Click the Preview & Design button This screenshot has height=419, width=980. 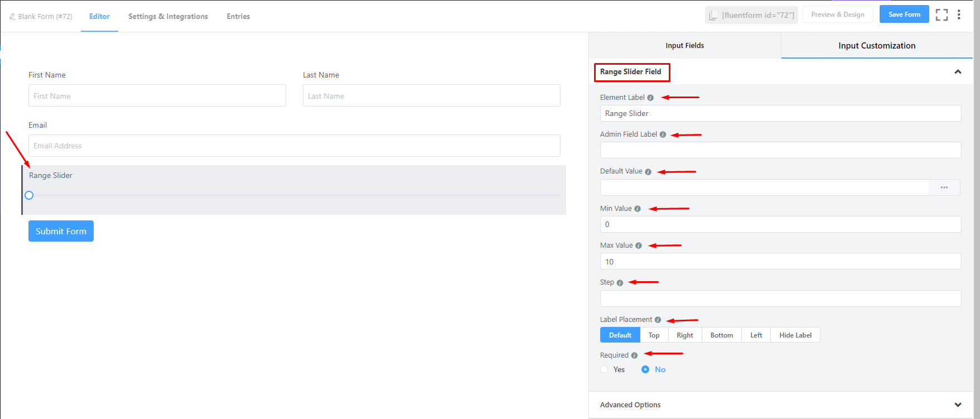(x=837, y=15)
